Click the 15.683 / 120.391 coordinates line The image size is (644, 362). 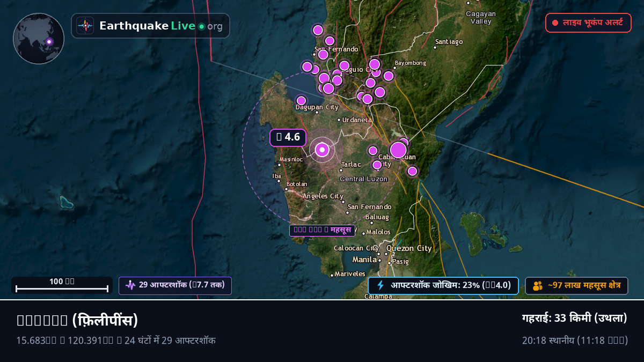[116, 341]
